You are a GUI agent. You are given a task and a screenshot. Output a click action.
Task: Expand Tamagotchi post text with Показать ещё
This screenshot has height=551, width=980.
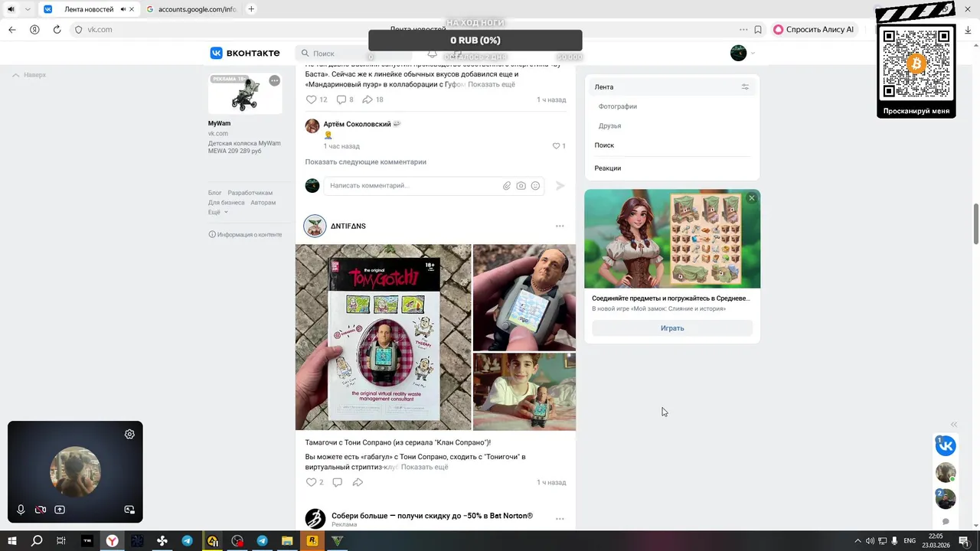click(x=425, y=467)
